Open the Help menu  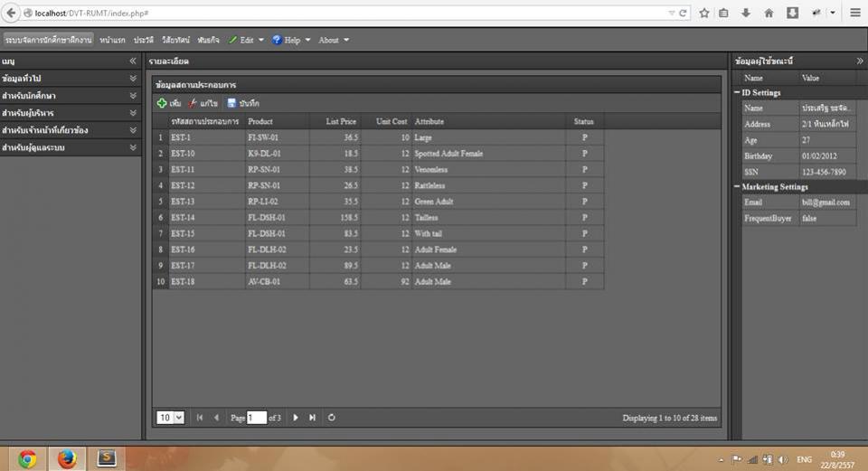pos(292,40)
